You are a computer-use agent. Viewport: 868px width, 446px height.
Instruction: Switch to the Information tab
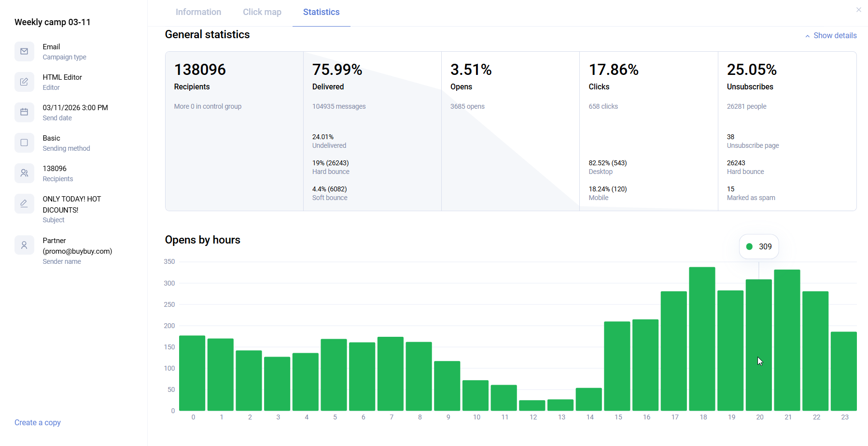[x=198, y=12]
